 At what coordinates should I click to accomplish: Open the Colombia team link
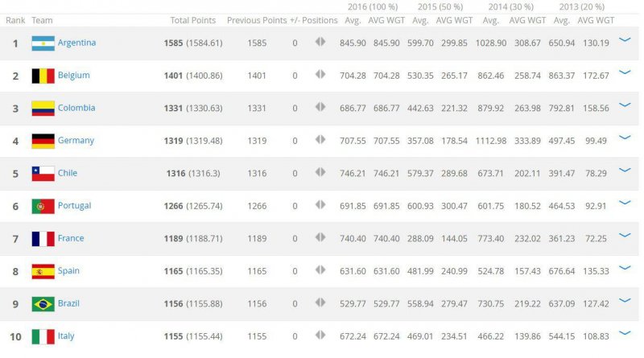pyautogui.click(x=76, y=108)
